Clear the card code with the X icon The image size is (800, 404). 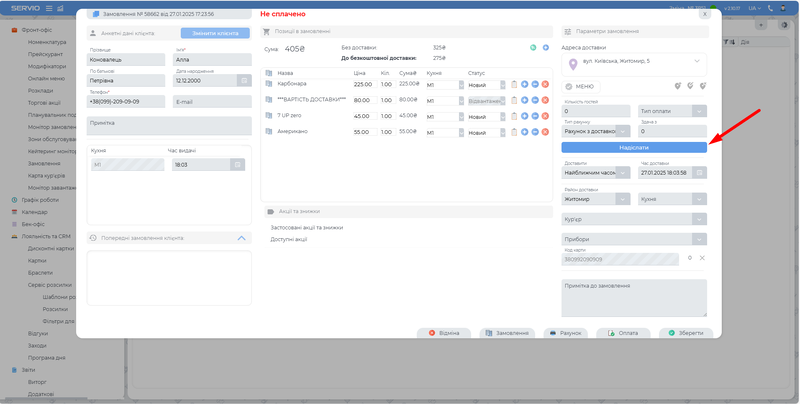click(702, 258)
